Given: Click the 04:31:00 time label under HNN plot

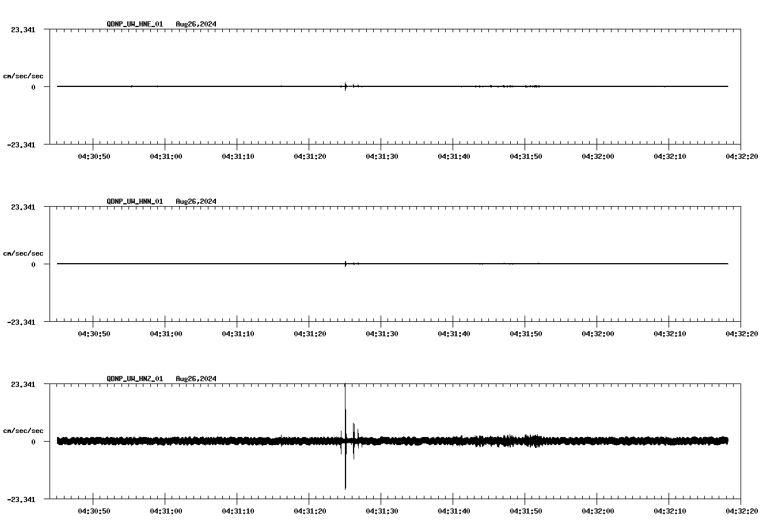Looking at the screenshot, I should pyautogui.click(x=166, y=334).
